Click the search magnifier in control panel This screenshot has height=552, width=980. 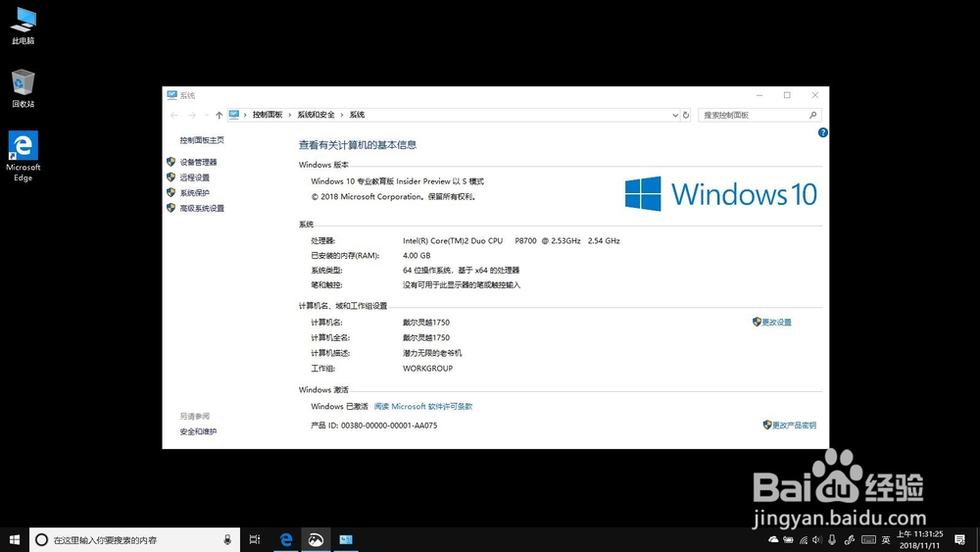[x=812, y=115]
